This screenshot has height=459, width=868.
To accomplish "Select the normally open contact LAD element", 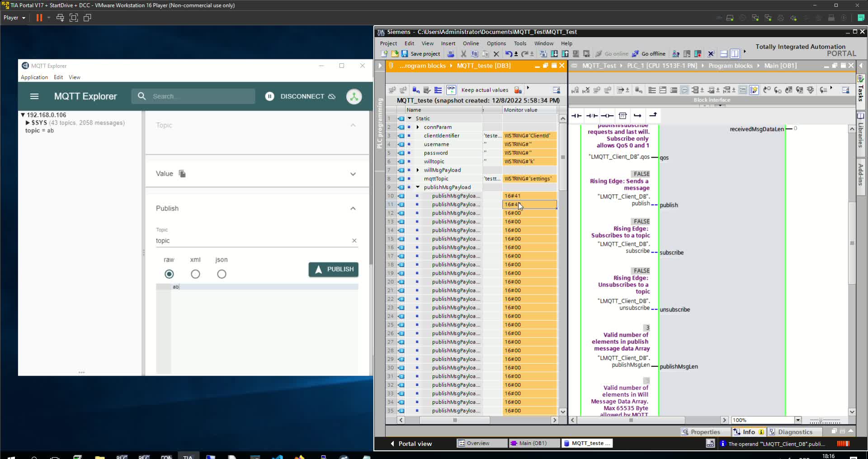I will [576, 116].
